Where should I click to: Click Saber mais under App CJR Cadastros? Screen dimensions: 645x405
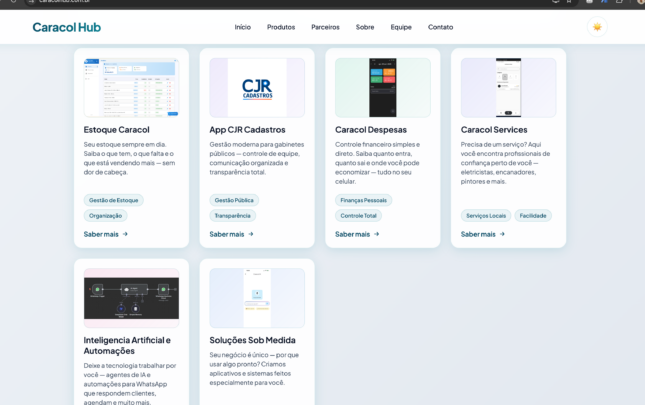coord(231,234)
